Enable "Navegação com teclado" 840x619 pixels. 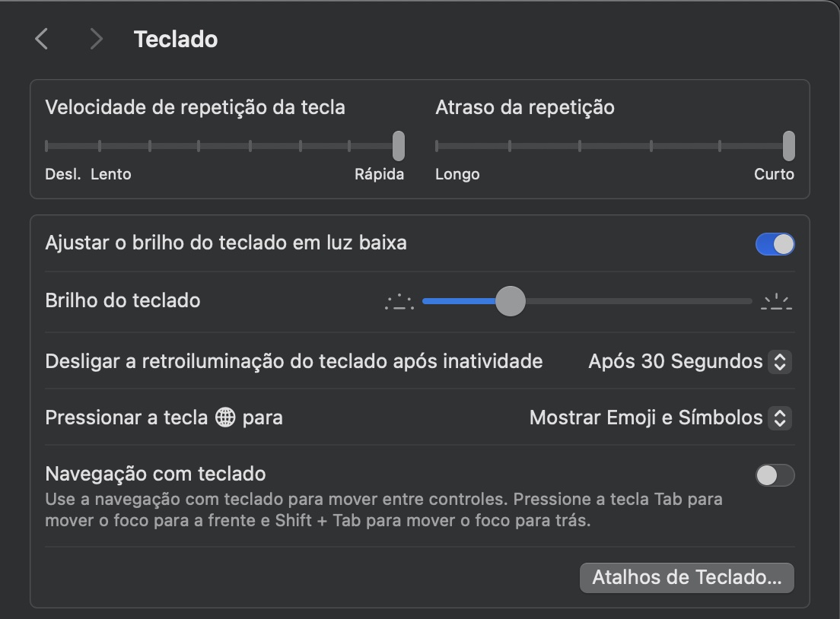pyautogui.click(x=775, y=475)
